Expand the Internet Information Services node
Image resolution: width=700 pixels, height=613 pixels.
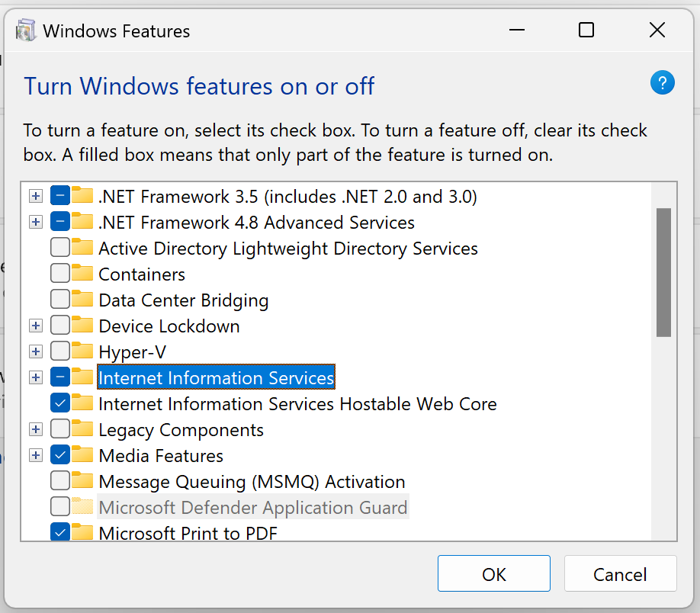35,377
